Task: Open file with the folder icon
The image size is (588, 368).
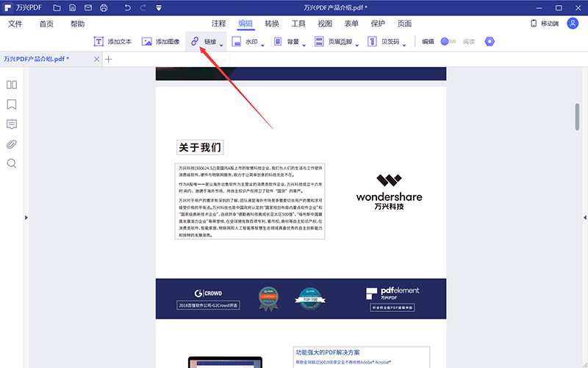Action: pyautogui.click(x=57, y=7)
